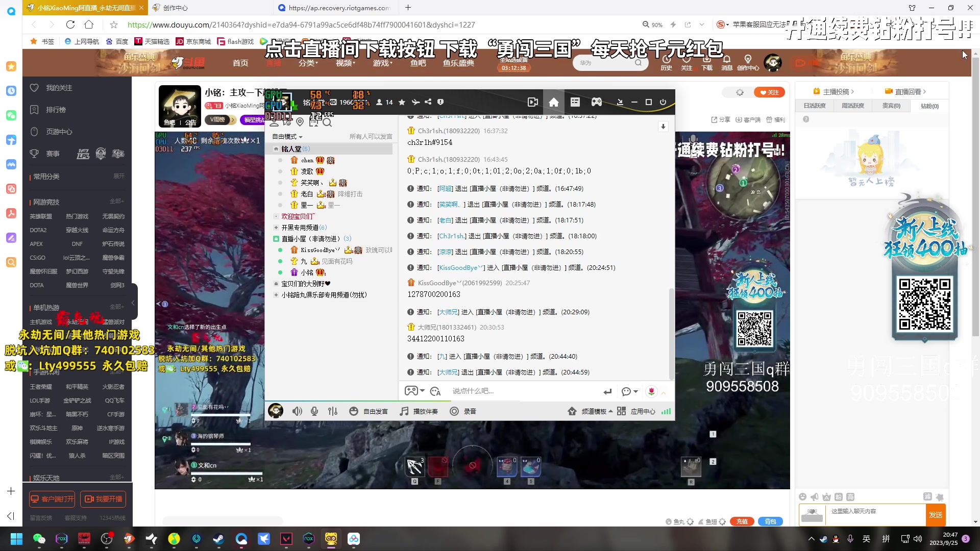Click the Douyu user avatar in header
Screen dimensions: 980x551
pos(773,63)
